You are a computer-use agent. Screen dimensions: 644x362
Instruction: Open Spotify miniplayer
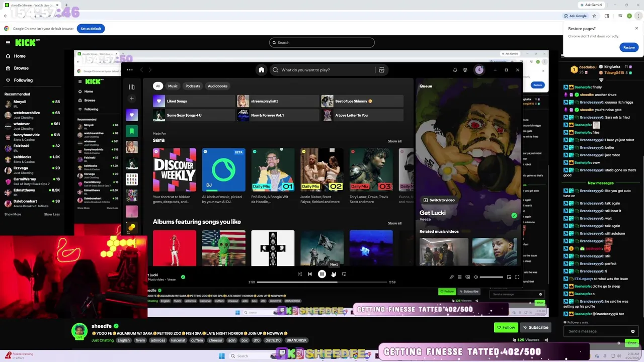click(x=509, y=277)
